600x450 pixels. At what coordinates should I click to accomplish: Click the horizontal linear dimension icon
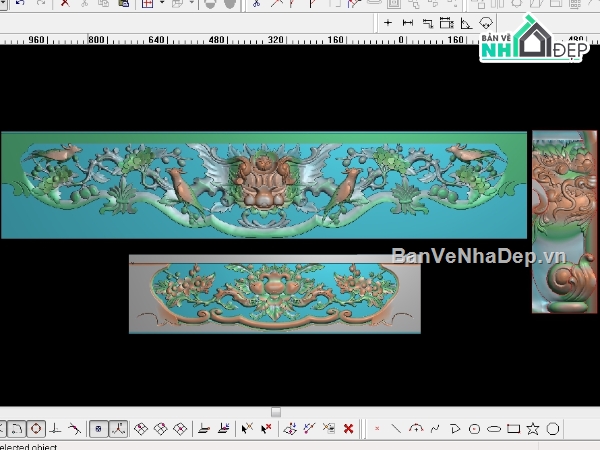[x=408, y=23]
